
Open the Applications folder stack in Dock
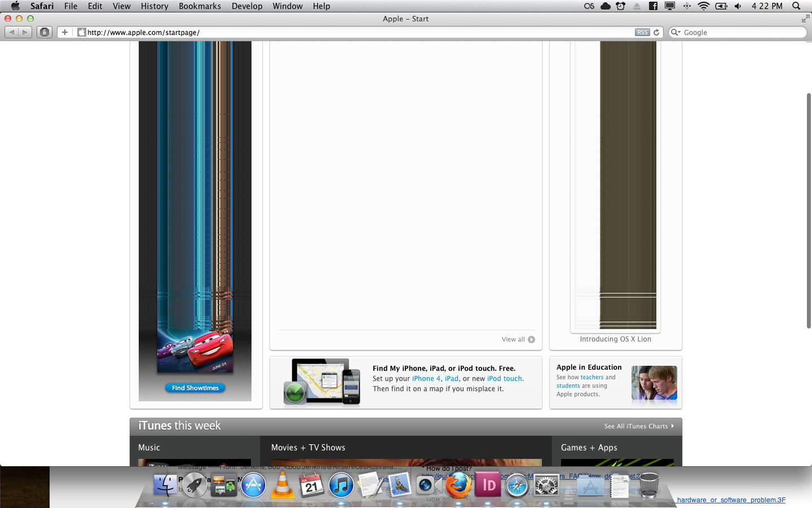click(590, 485)
